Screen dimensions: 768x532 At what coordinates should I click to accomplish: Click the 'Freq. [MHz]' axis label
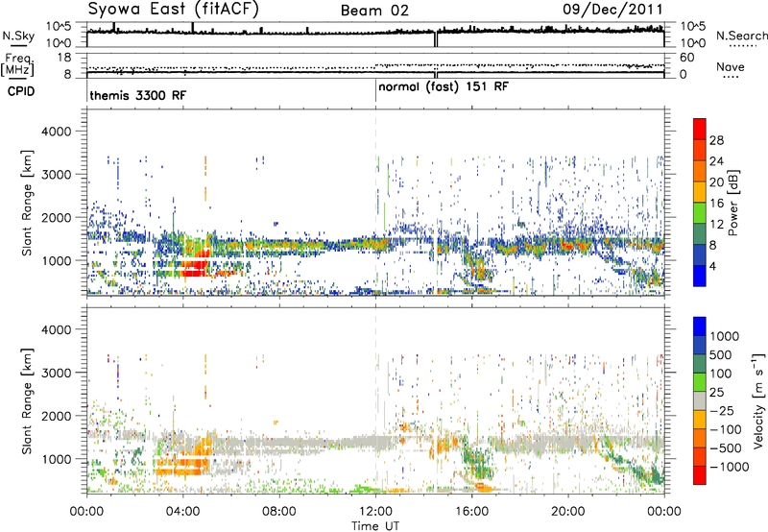(x=17, y=65)
